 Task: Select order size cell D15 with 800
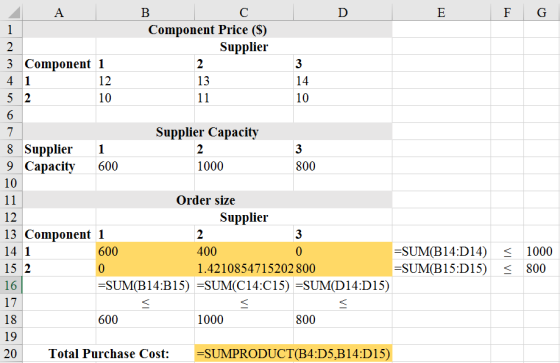click(343, 268)
